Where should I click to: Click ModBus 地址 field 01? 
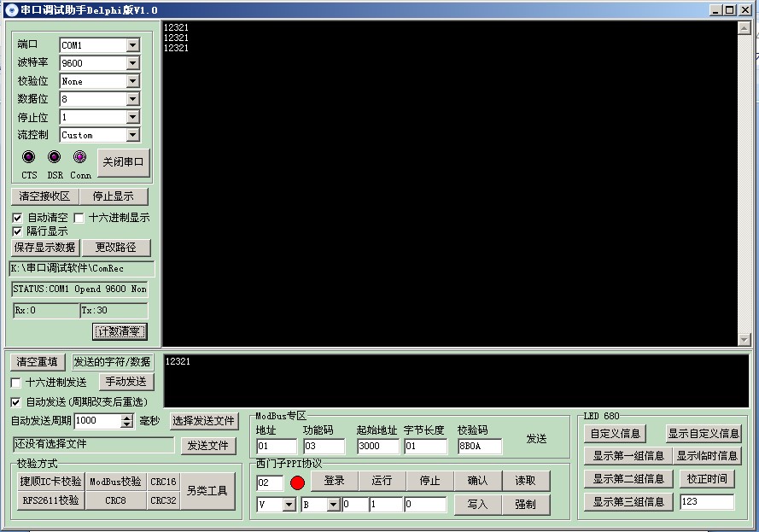point(277,447)
